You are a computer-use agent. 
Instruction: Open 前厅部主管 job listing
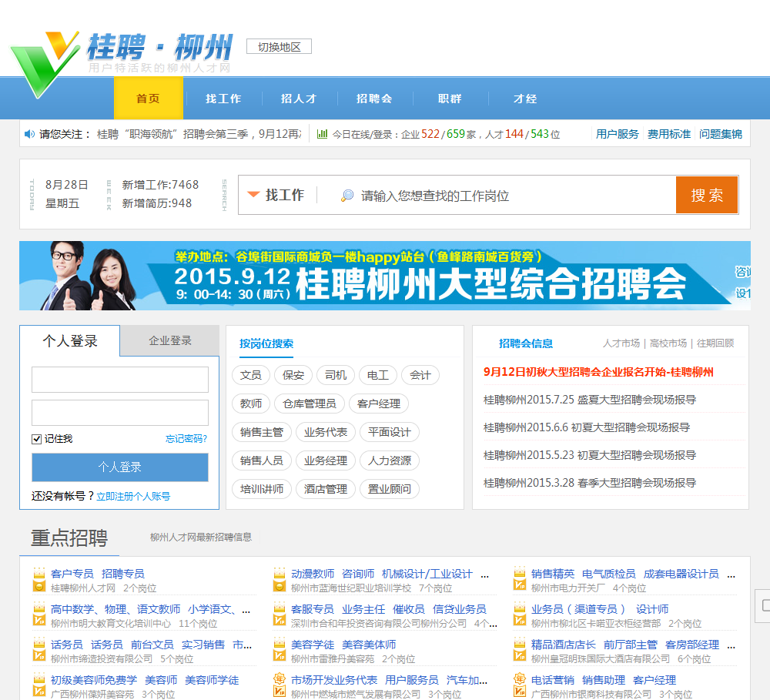[630, 645]
